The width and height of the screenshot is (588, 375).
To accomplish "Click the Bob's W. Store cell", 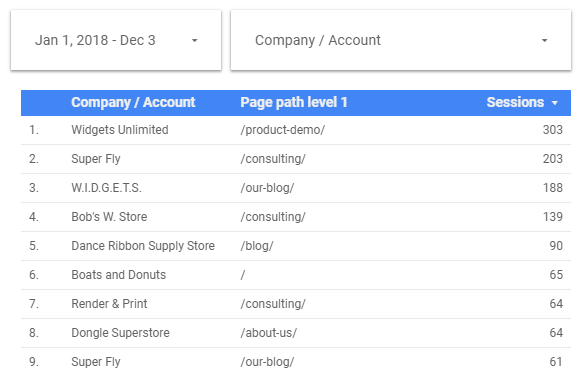I will coord(109,217).
